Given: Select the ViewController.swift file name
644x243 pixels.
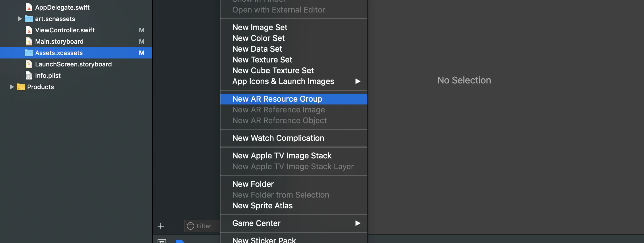Looking at the screenshot, I should [65, 30].
